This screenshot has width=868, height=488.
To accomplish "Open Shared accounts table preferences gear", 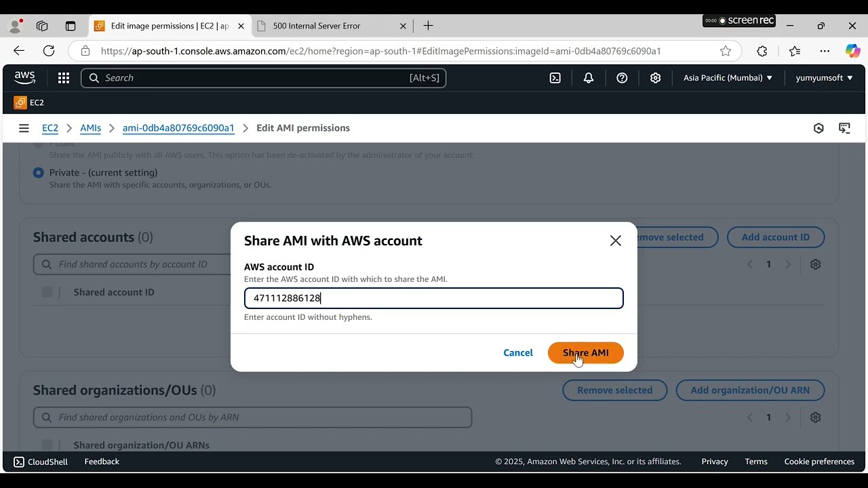I will pyautogui.click(x=816, y=264).
